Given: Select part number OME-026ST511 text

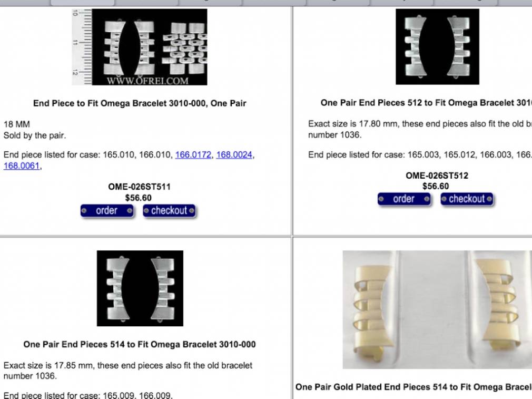Looking at the screenshot, I should click(x=140, y=187).
